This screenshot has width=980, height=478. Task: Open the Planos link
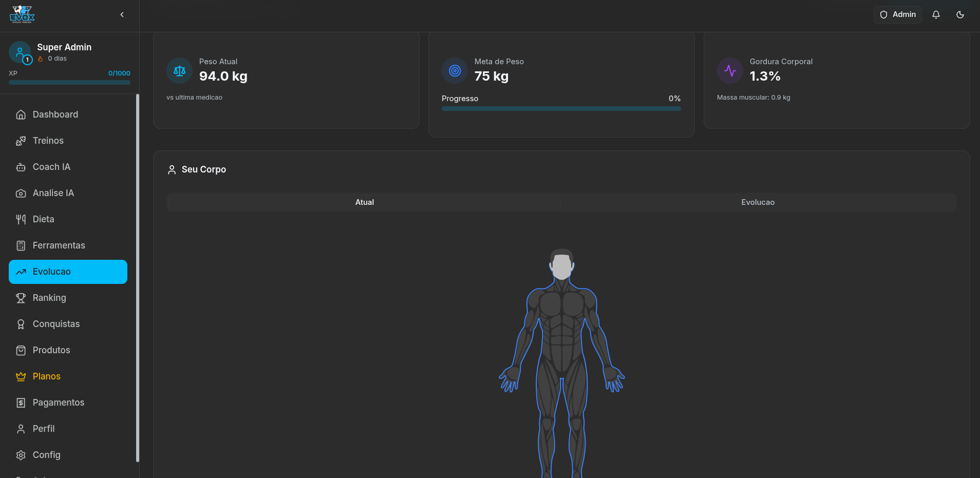tap(68, 376)
